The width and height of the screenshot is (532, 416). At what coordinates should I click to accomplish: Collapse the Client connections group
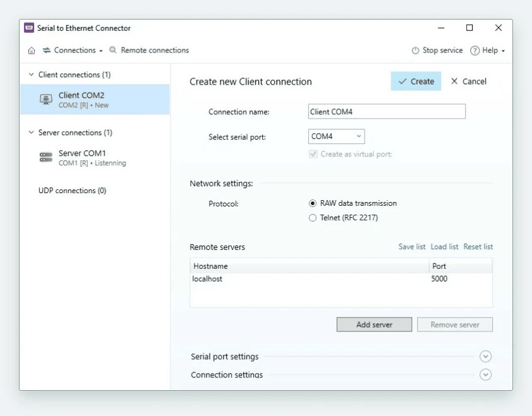coord(31,74)
